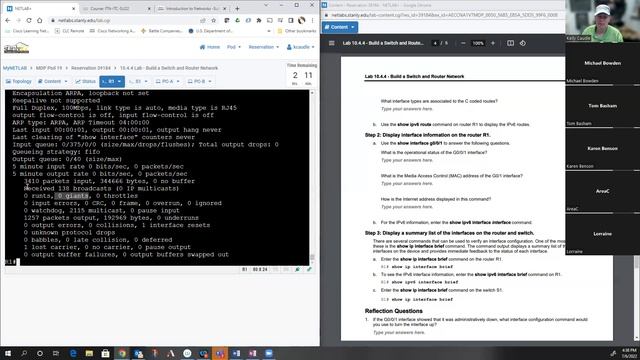Click the MyNETLAB breadcrumb link
Image resolution: width=640 pixels, height=360 pixels.
pyautogui.click(x=15, y=68)
